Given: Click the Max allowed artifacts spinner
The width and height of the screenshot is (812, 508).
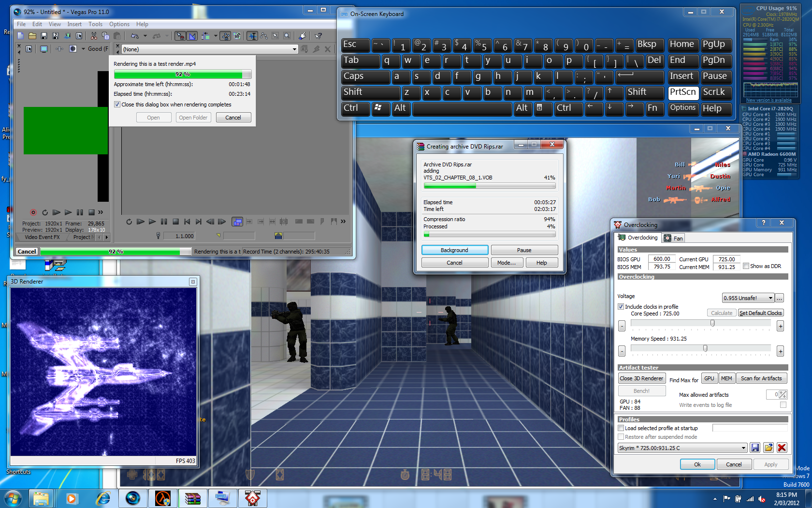Looking at the screenshot, I should coord(783,395).
